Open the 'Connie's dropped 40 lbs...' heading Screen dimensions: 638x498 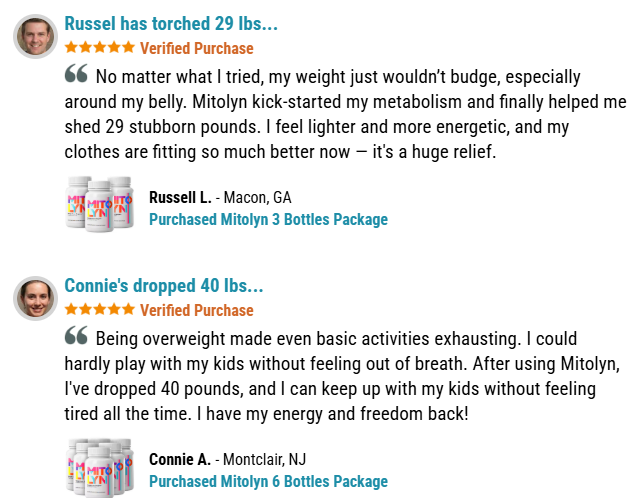[x=164, y=286]
